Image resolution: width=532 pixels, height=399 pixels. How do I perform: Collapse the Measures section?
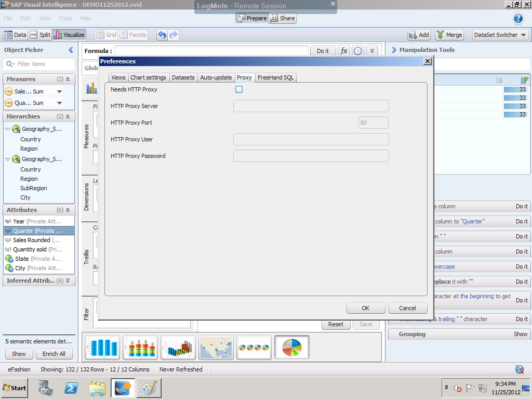pyautogui.click(x=68, y=79)
